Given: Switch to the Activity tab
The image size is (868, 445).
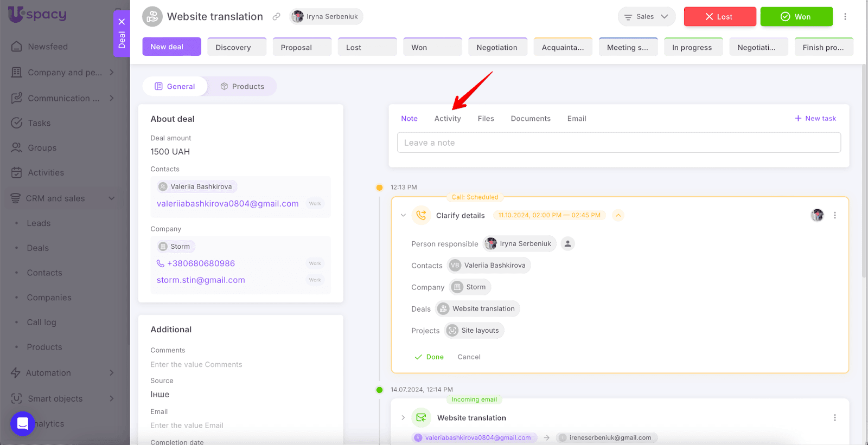Looking at the screenshot, I should (x=448, y=119).
